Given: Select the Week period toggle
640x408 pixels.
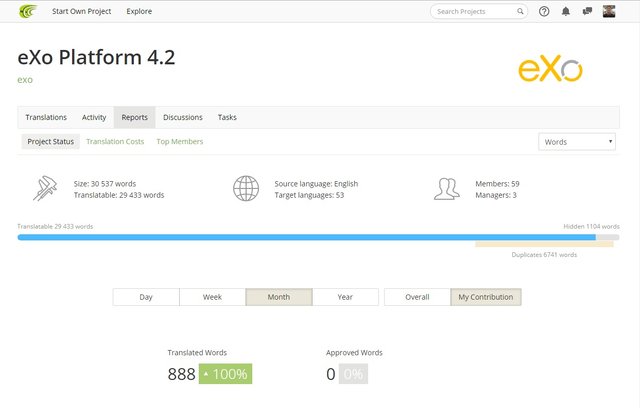Looking at the screenshot, I should [212, 297].
